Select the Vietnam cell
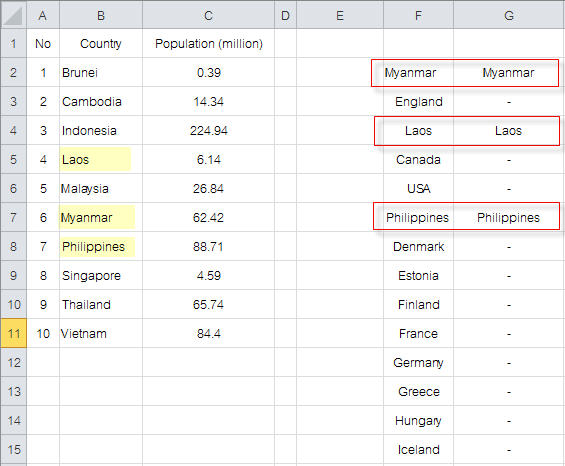565x466 pixels. pyautogui.click(x=101, y=333)
